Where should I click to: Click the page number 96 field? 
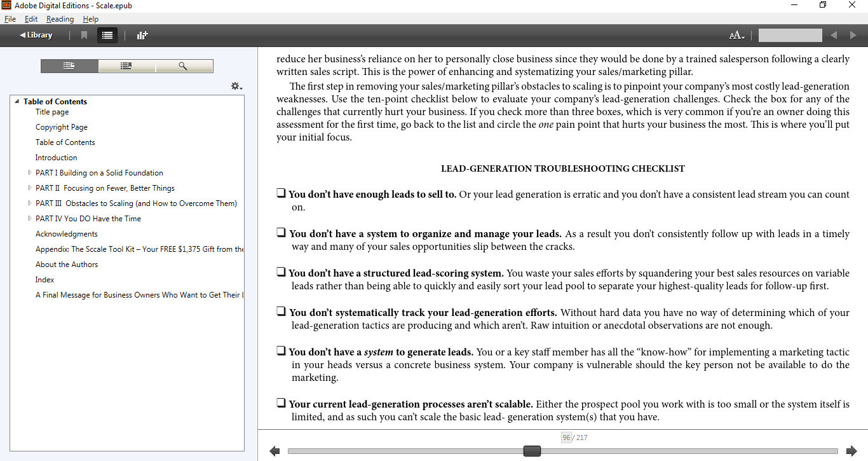click(x=566, y=437)
